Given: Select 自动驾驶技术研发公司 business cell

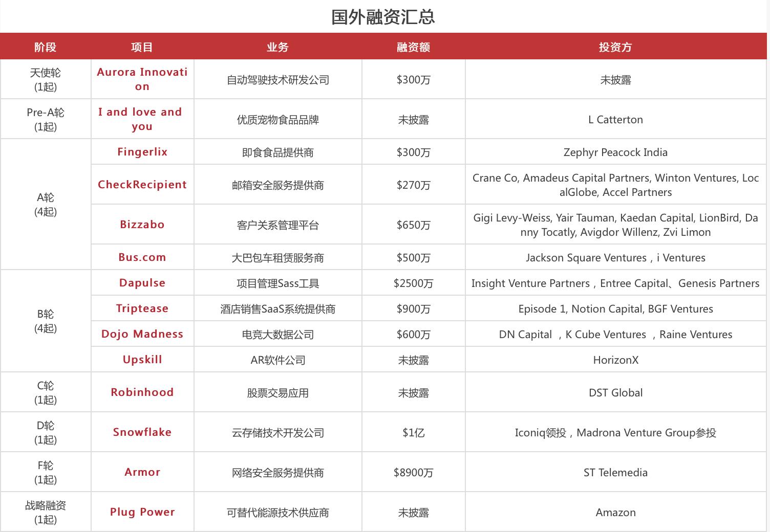Looking at the screenshot, I should (x=278, y=80).
